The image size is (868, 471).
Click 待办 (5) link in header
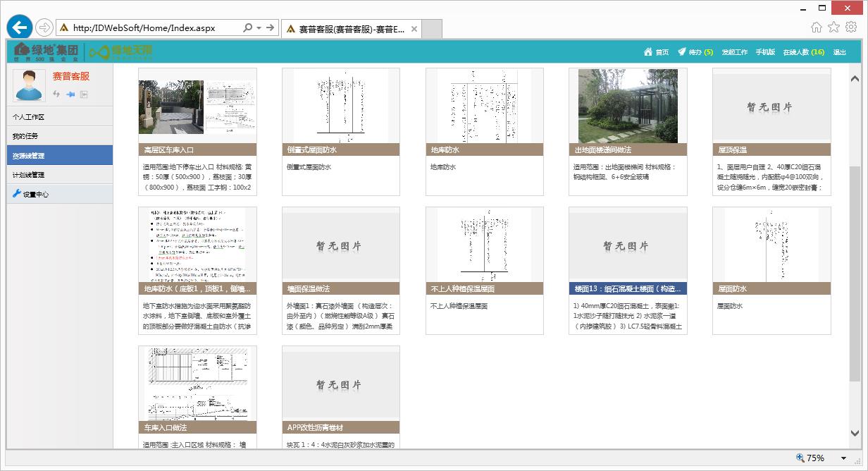[x=695, y=52]
